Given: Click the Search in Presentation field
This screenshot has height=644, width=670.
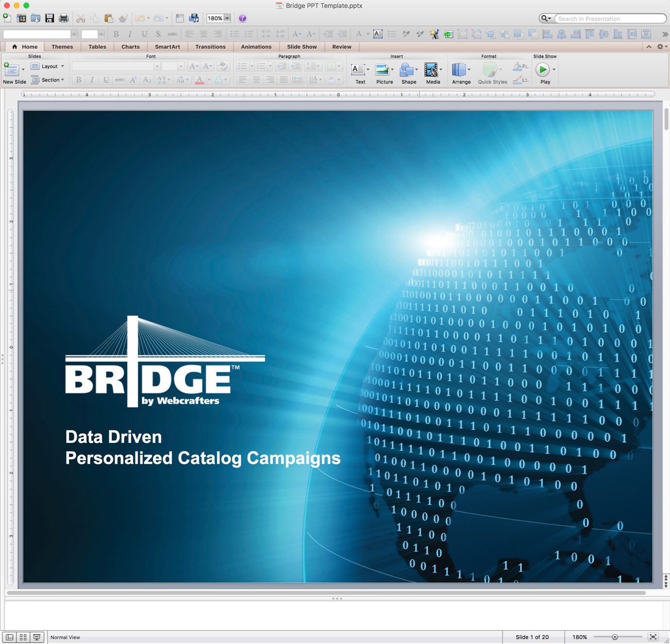Looking at the screenshot, I should coord(609,18).
